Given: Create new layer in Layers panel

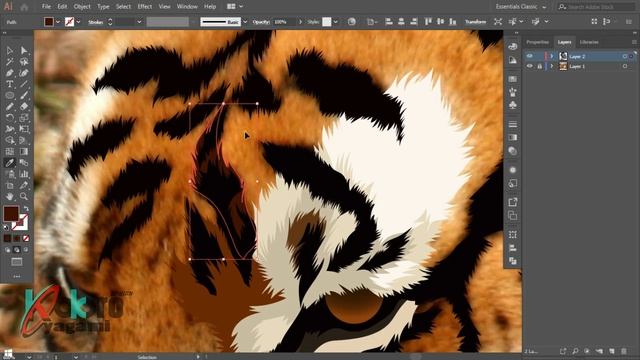Looking at the screenshot, I should pyautogui.click(x=611, y=351).
